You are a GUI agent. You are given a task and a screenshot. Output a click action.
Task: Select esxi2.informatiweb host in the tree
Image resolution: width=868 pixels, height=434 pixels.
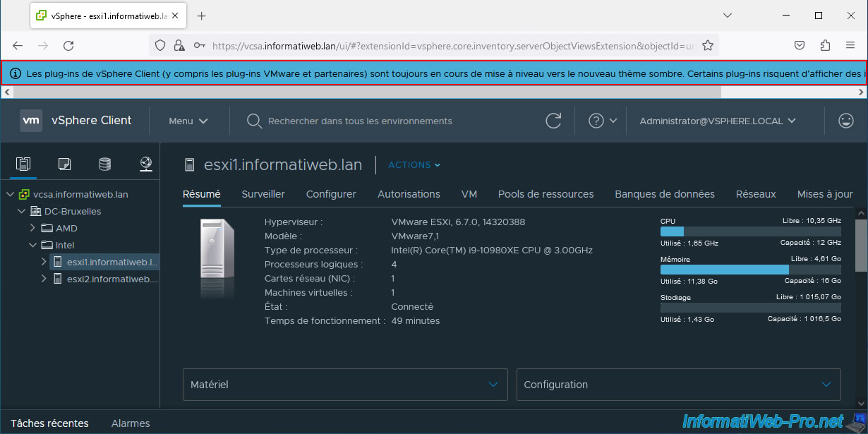(x=111, y=279)
